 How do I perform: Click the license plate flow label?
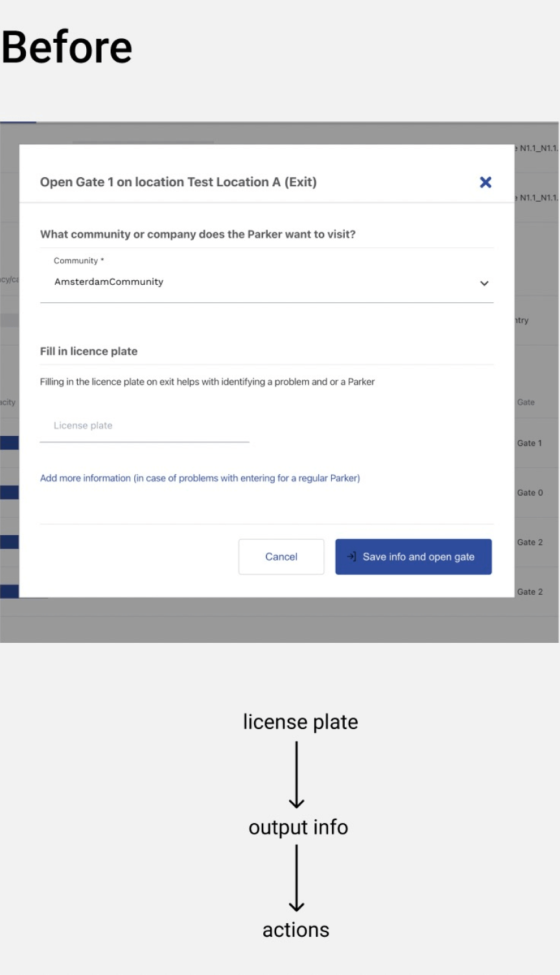(x=300, y=722)
